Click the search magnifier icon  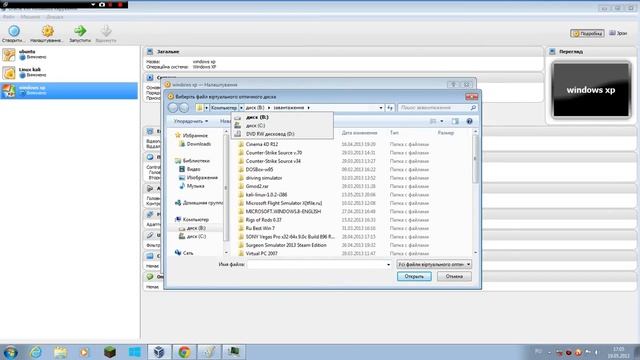click(x=473, y=108)
